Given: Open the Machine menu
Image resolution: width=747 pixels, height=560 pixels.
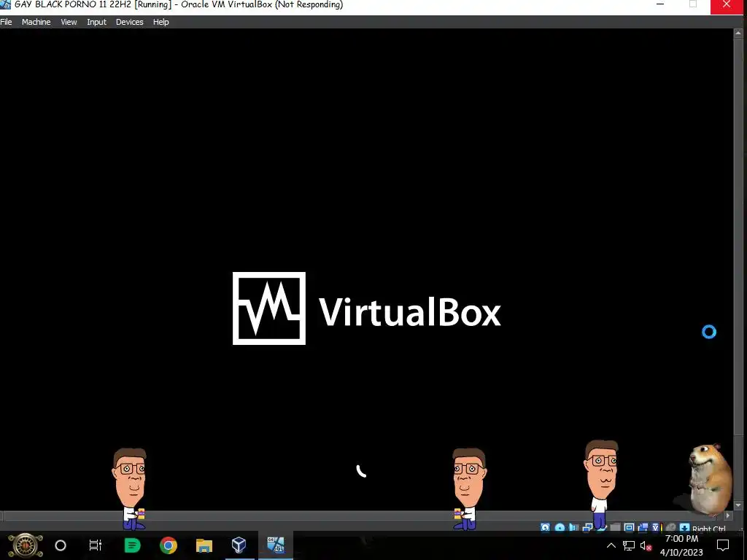Looking at the screenshot, I should click(36, 22).
